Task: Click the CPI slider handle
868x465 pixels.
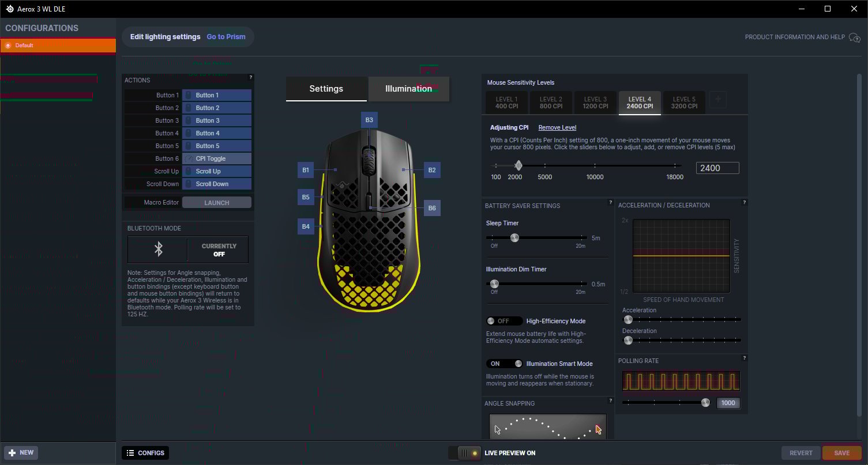Action: click(518, 165)
